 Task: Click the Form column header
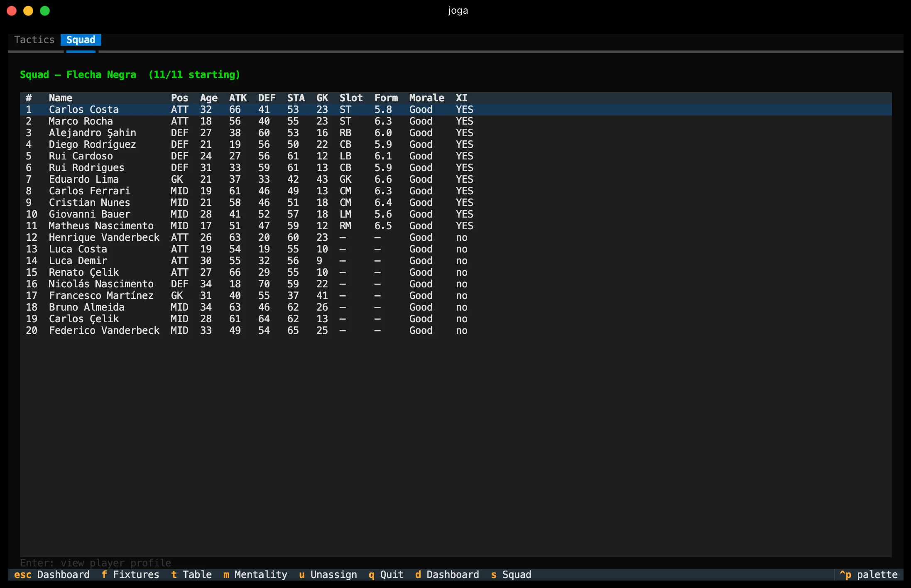point(386,98)
